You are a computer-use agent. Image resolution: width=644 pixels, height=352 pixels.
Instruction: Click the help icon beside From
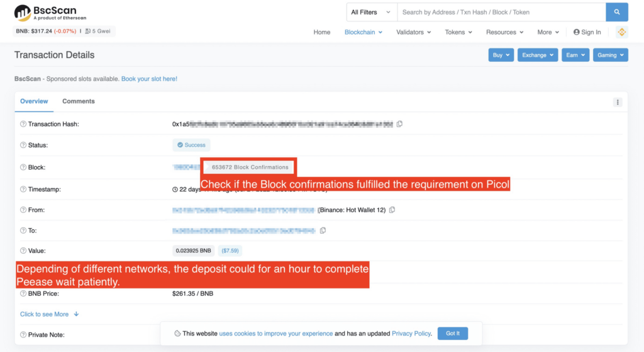(x=23, y=210)
